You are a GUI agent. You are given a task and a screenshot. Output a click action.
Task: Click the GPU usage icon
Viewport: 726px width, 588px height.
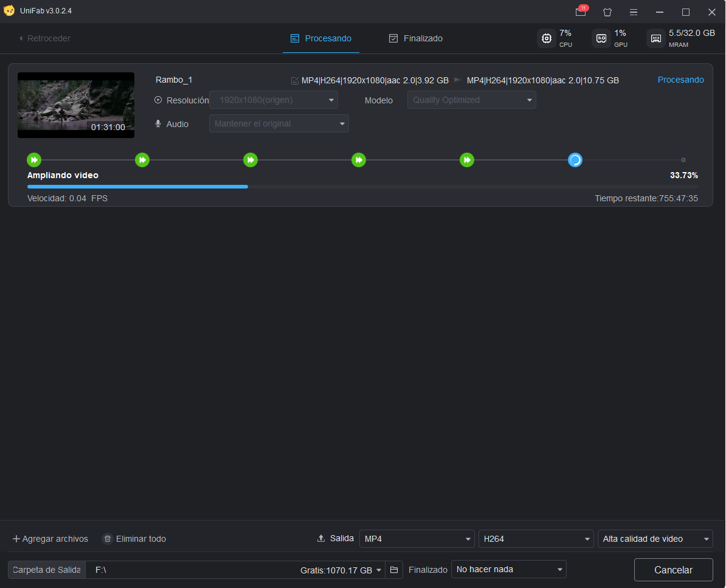601,38
